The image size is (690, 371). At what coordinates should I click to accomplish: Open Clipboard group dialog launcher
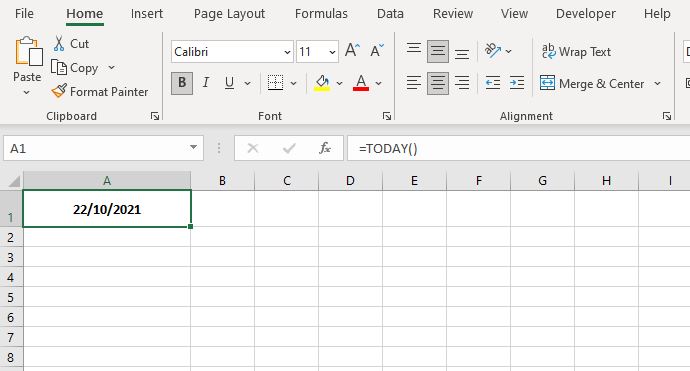pyautogui.click(x=155, y=116)
